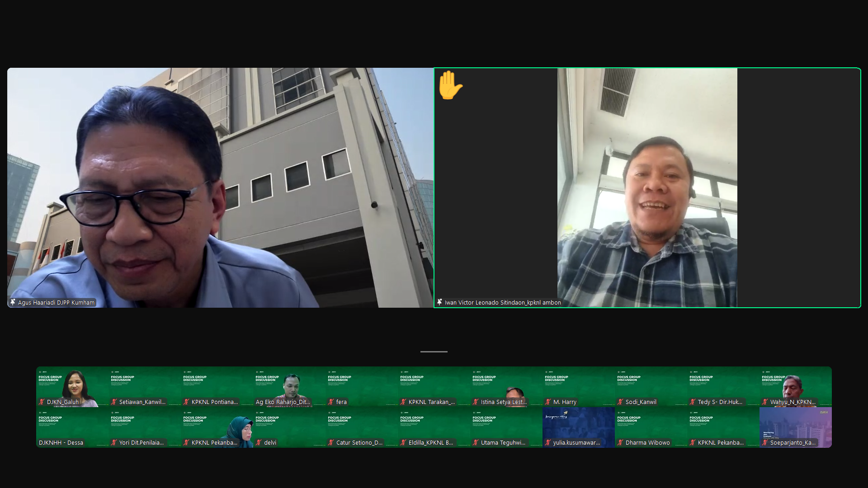Select the DJKNHH - Dessa participant tile
Viewport: 868px width, 488px height.
[x=72, y=427]
